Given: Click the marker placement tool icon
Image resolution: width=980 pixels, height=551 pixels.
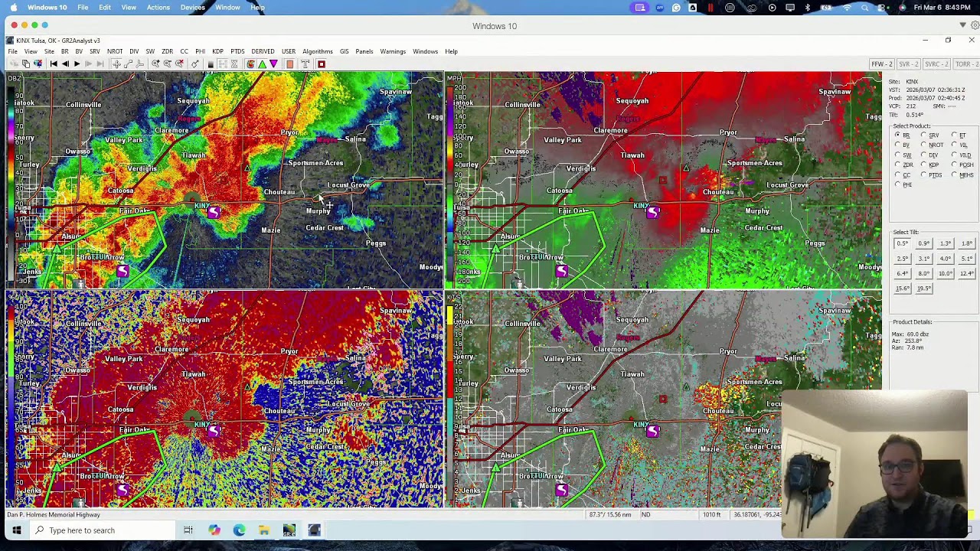Looking at the screenshot, I should coord(194,64).
